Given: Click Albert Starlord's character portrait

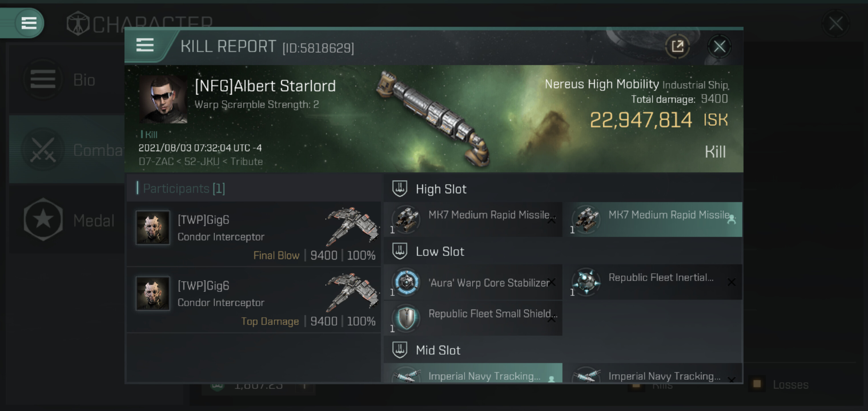Looking at the screenshot, I should [x=163, y=99].
